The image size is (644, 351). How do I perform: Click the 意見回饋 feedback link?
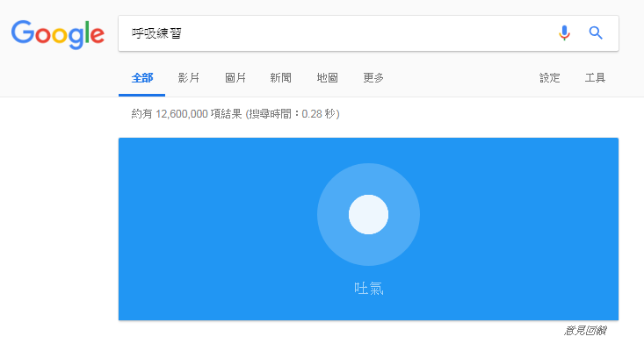click(585, 331)
